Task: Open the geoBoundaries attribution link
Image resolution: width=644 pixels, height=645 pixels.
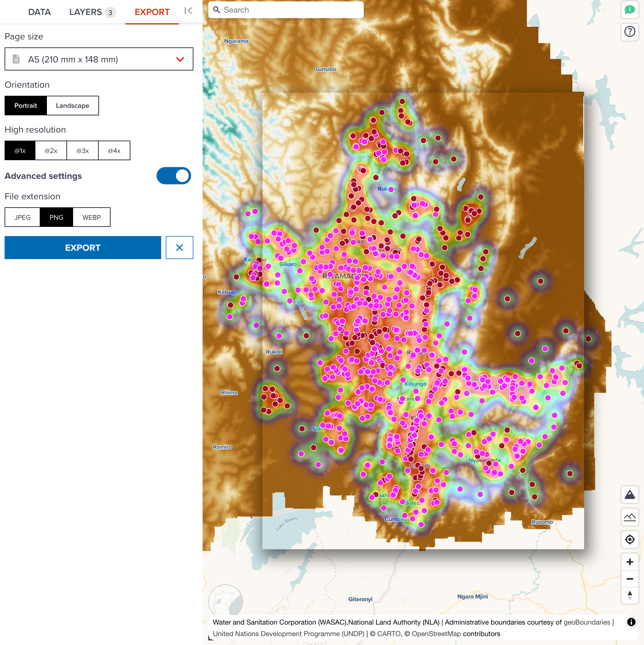Action: click(586, 622)
